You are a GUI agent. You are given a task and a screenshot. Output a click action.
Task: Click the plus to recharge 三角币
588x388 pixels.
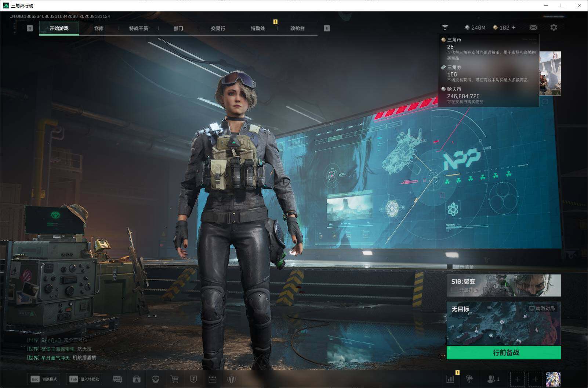click(513, 28)
